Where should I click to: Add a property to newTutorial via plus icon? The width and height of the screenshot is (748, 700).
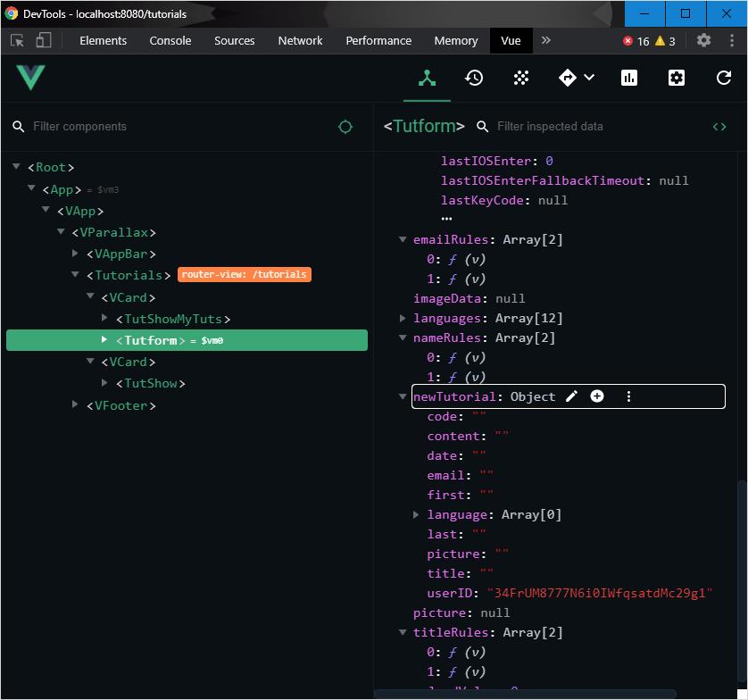pos(597,396)
